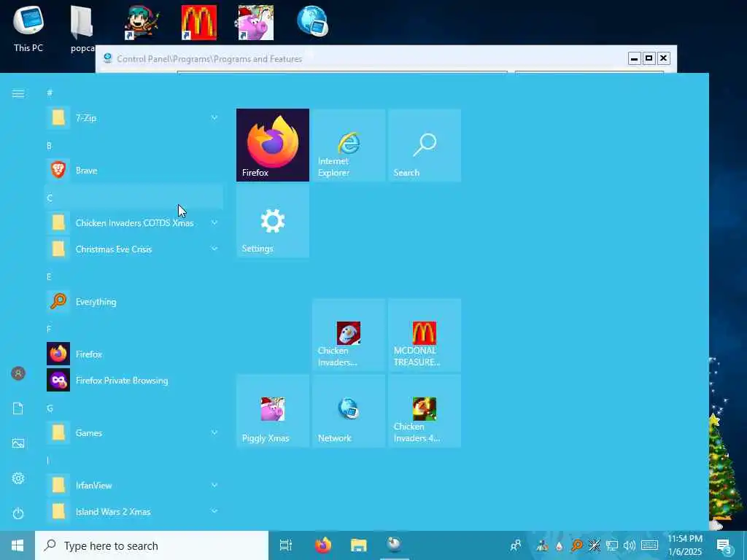This screenshot has height=560, width=747.
Task: Open File Explorer from the taskbar
Action: [x=358, y=545]
